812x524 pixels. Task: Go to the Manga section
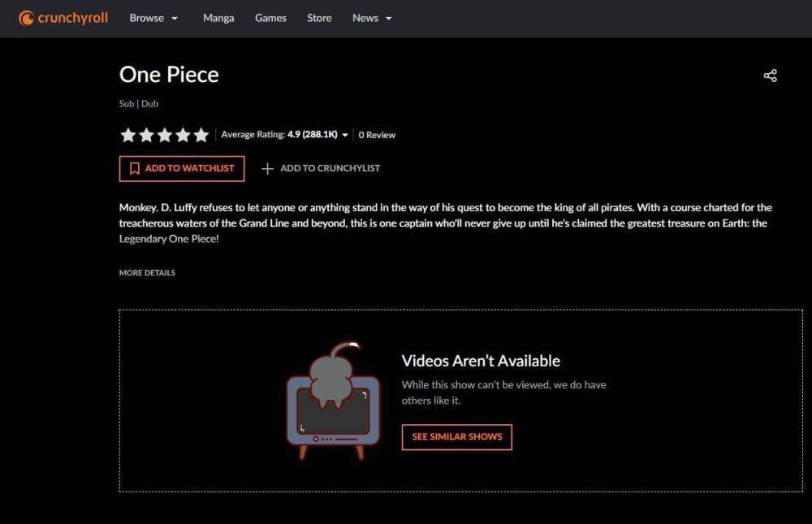[x=218, y=18]
